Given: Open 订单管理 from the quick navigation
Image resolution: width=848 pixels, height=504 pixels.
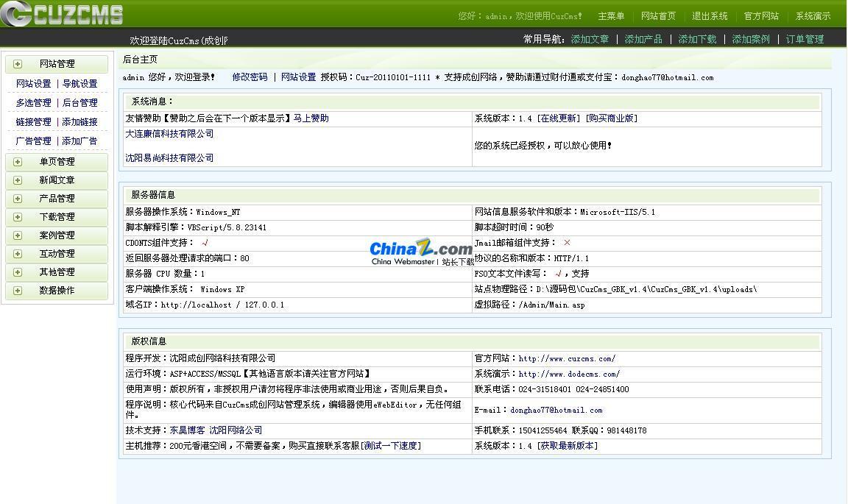Looking at the screenshot, I should point(805,40).
